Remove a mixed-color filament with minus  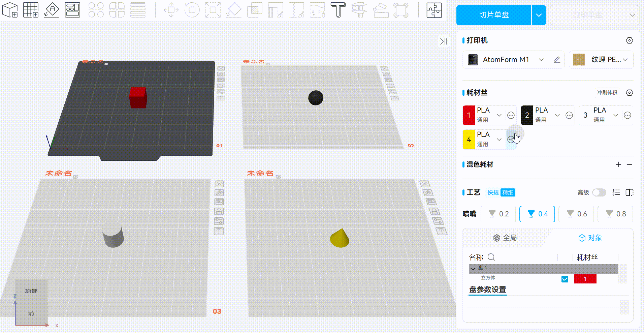pyautogui.click(x=630, y=164)
